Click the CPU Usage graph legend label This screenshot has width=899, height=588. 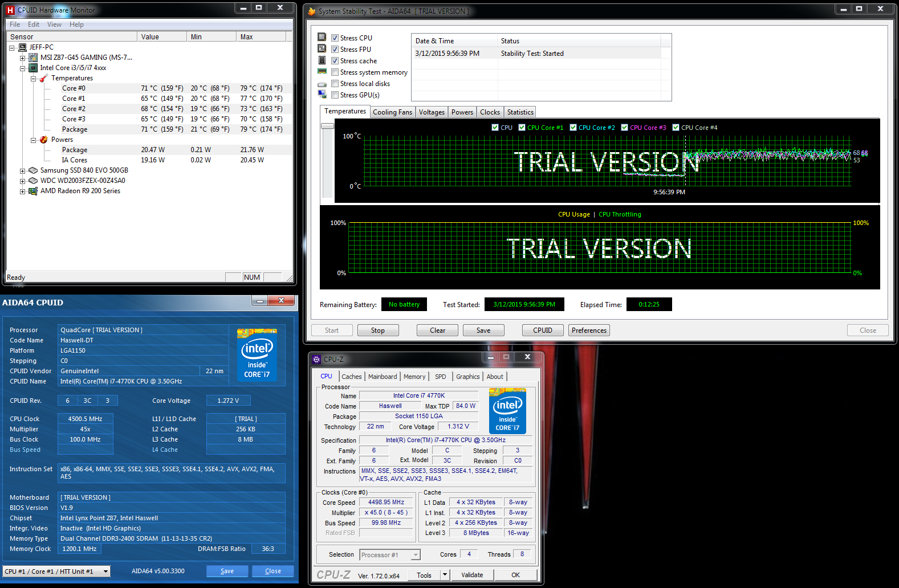pos(574,214)
